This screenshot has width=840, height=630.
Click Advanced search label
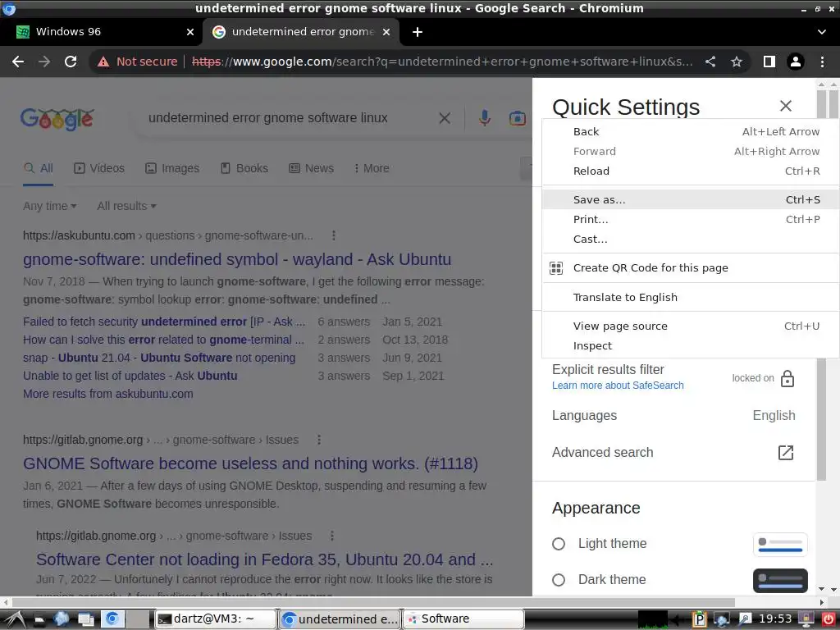tap(603, 453)
